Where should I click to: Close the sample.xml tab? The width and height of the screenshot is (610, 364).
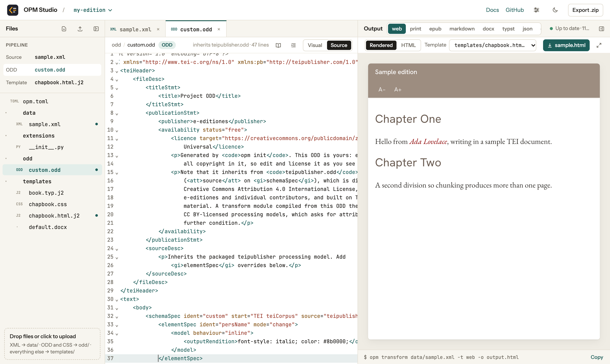[158, 29]
